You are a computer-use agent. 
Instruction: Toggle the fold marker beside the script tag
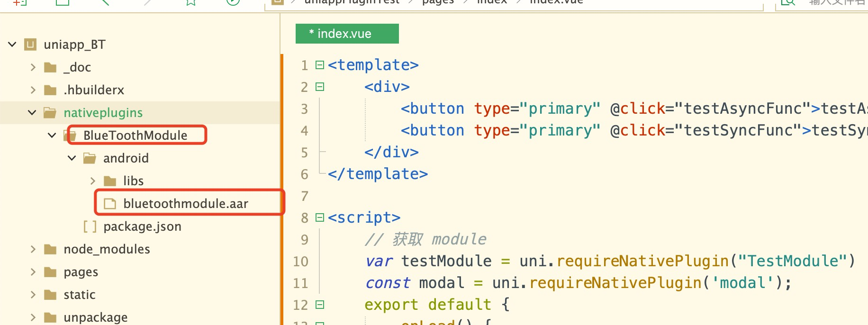tap(320, 217)
